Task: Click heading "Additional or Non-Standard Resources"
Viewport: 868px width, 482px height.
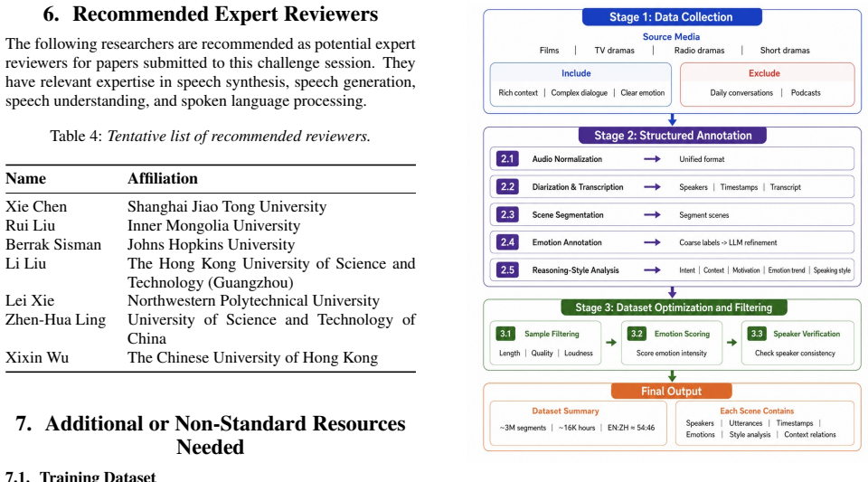Action: tap(225, 424)
